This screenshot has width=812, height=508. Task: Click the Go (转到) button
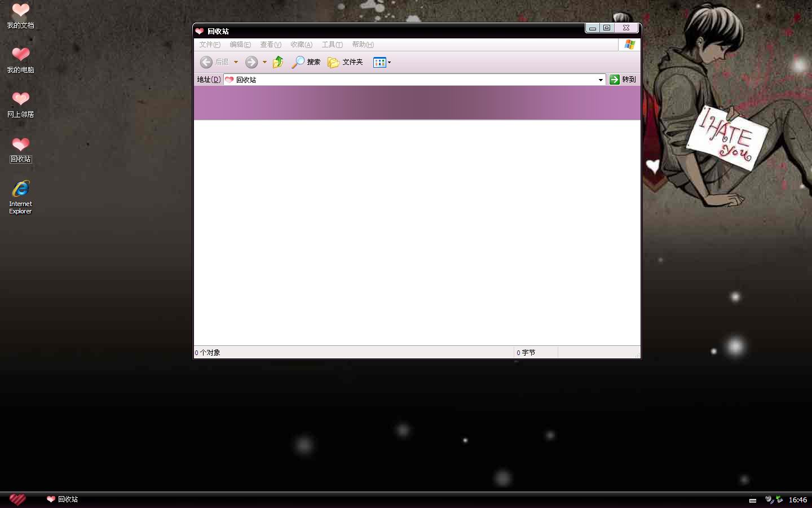[x=623, y=80]
